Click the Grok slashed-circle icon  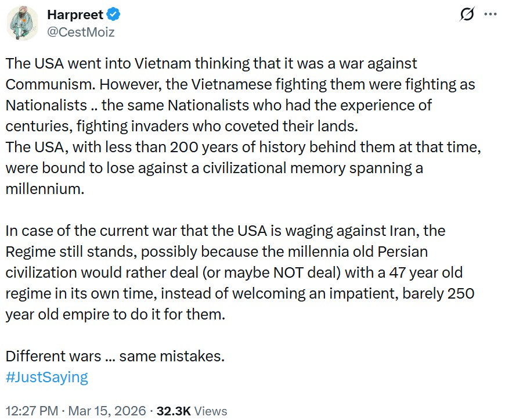pos(466,15)
